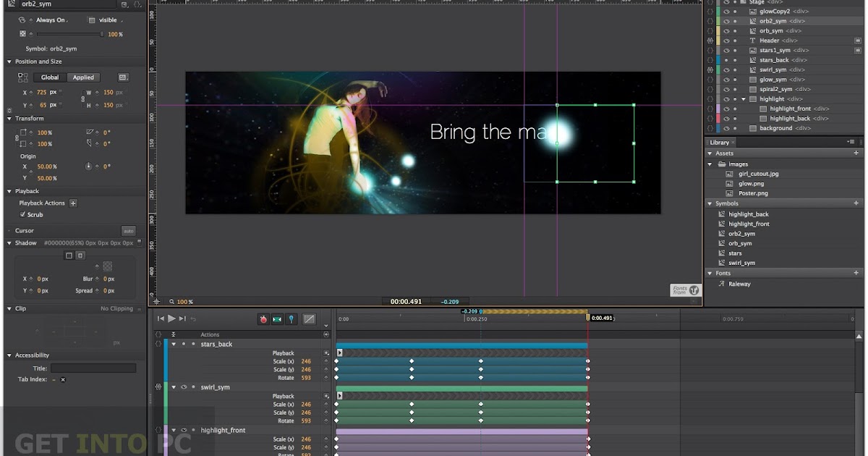Click responsive layout presets icon in Position

[x=123, y=77]
